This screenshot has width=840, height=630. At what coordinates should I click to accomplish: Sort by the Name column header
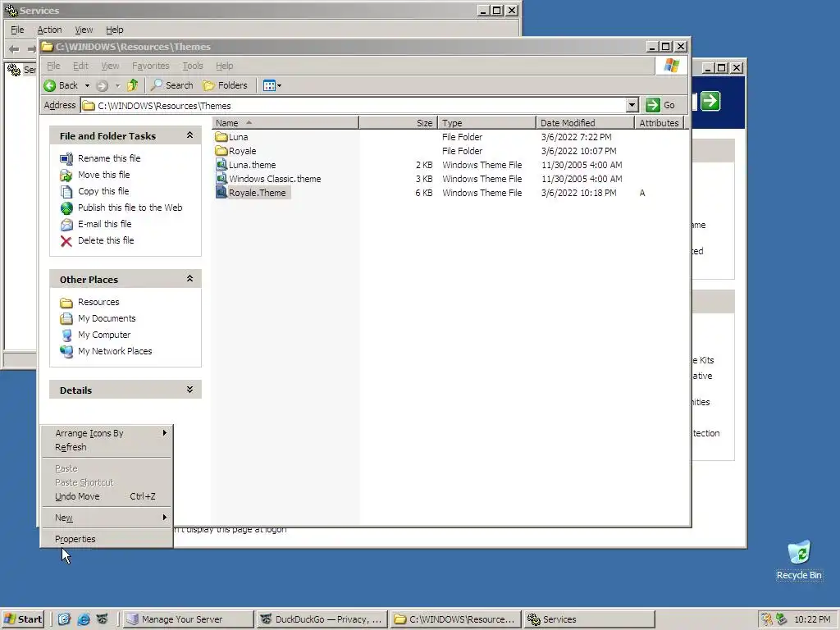(285, 123)
